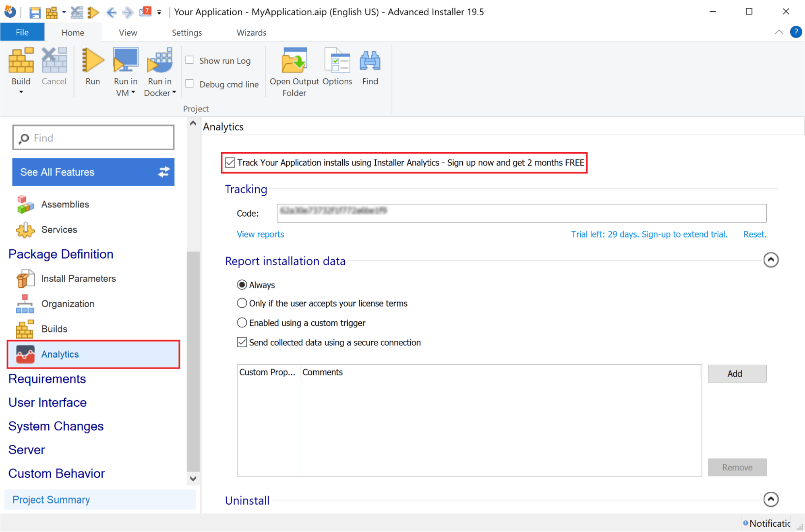This screenshot has width=805, height=532.
Task: Expand the System Changes section in sidebar
Action: coord(56,426)
